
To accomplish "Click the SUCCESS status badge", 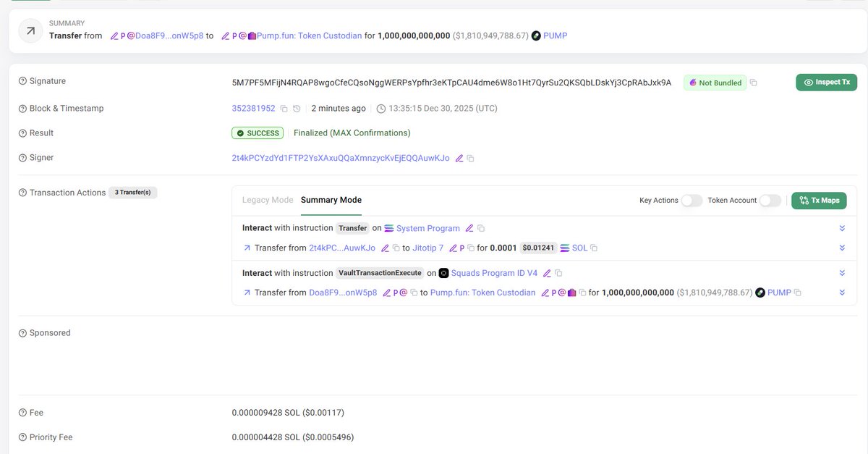I will (x=258, y=133).
